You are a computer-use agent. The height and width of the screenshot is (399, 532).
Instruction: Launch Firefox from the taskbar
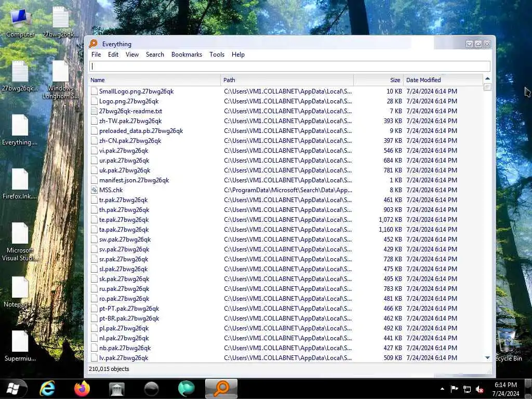[82, 389]
